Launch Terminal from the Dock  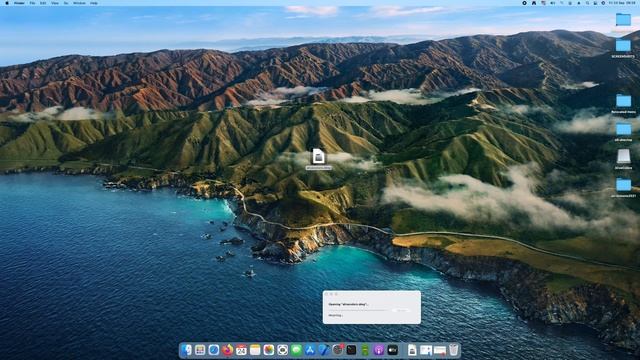[x=351, y=350]
